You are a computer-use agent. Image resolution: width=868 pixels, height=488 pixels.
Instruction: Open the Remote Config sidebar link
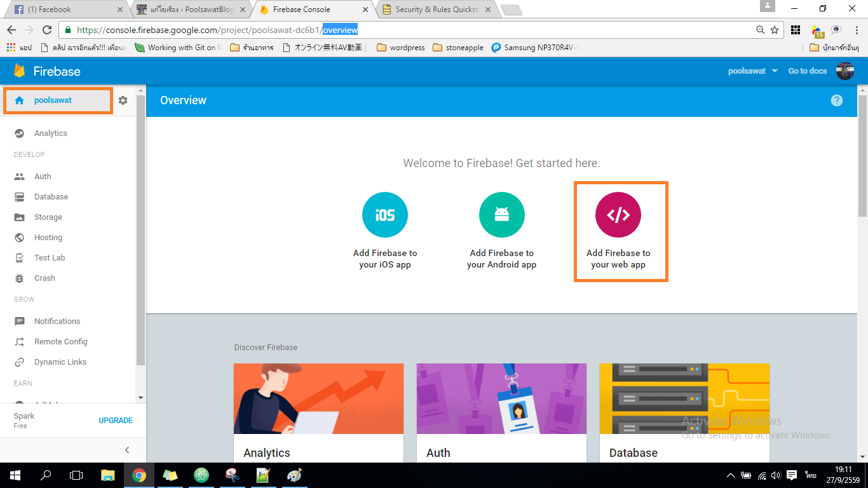[61, 342]
